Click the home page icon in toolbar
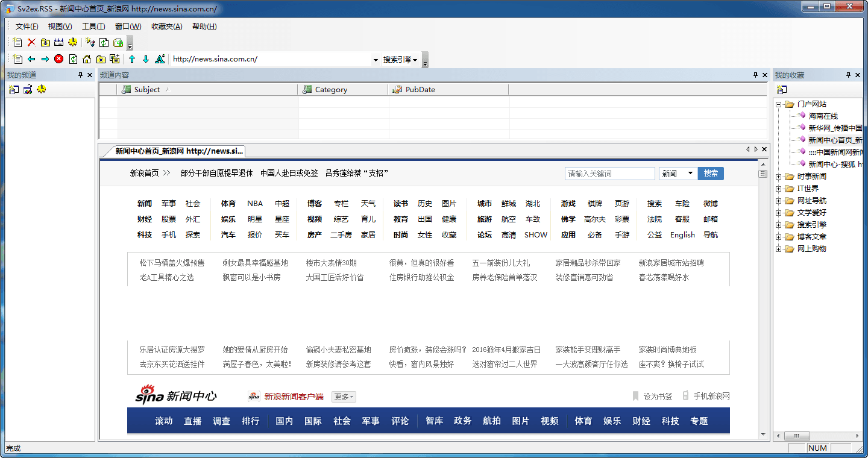 (x=87, y=59)
